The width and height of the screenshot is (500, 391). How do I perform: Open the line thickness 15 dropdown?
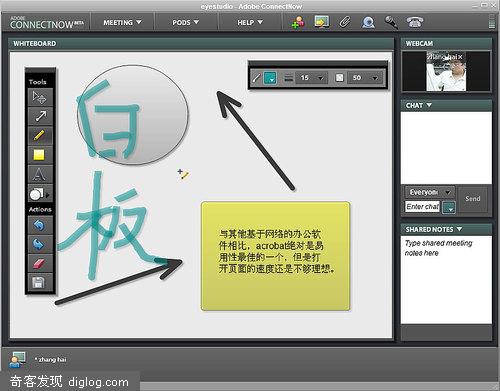click(312, 78)
